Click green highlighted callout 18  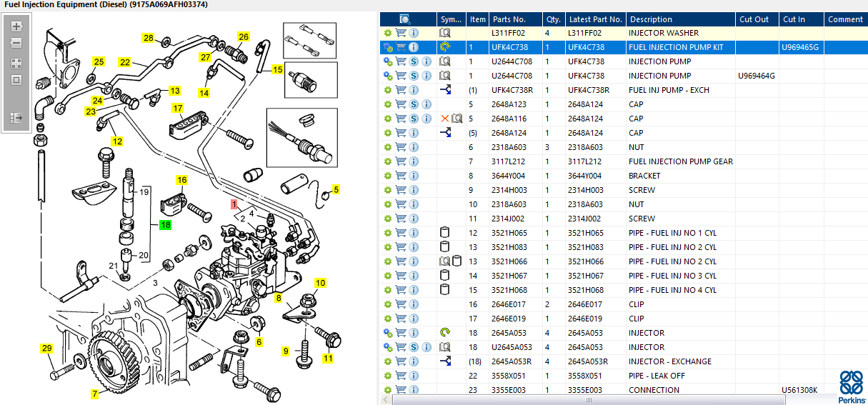tap(166, 224)
